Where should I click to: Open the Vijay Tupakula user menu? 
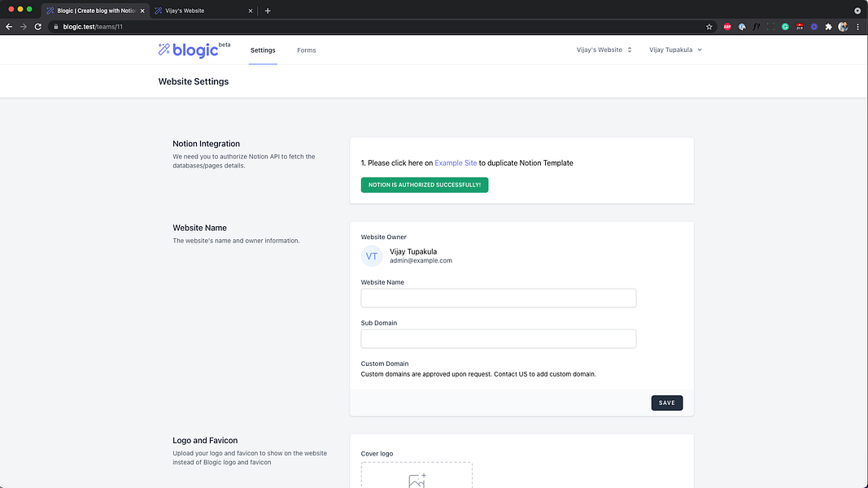675,50
